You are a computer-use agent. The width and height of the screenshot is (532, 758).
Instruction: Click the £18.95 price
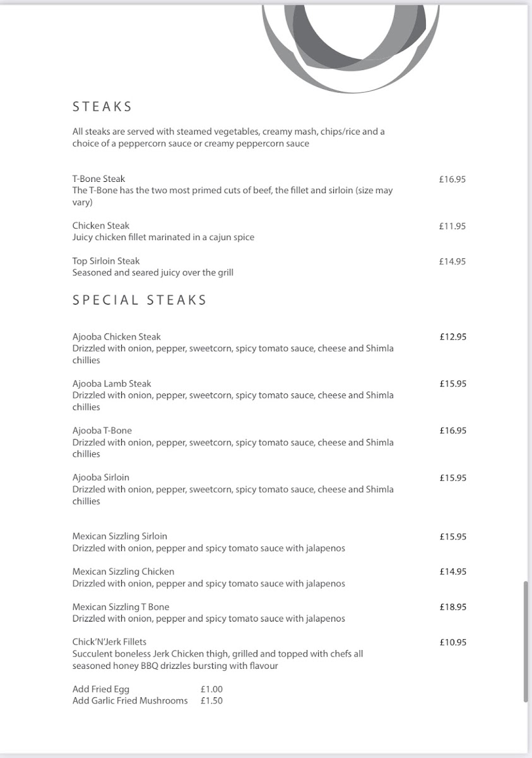point(452,607)
